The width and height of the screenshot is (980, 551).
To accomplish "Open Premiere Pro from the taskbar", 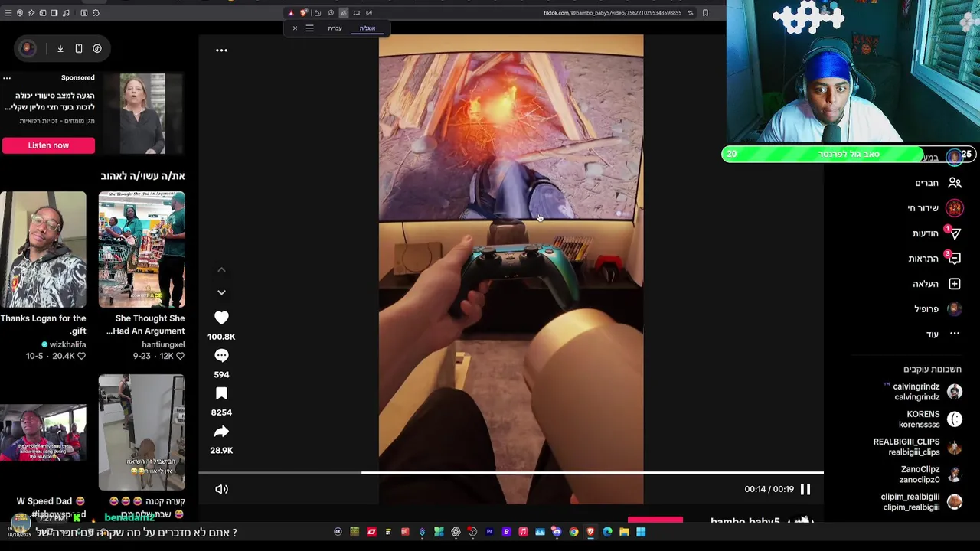I will pos(489,532).
